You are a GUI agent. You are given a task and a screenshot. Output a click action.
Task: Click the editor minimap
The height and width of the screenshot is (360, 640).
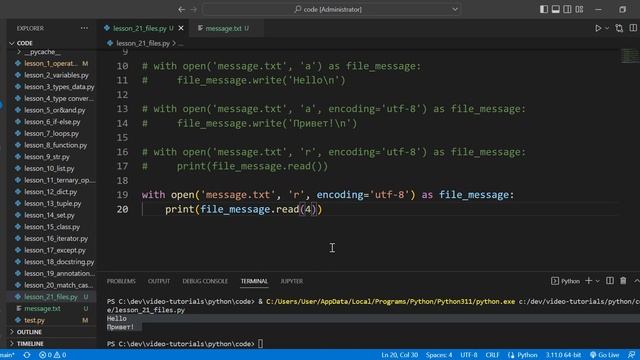[x=630, y=57]
